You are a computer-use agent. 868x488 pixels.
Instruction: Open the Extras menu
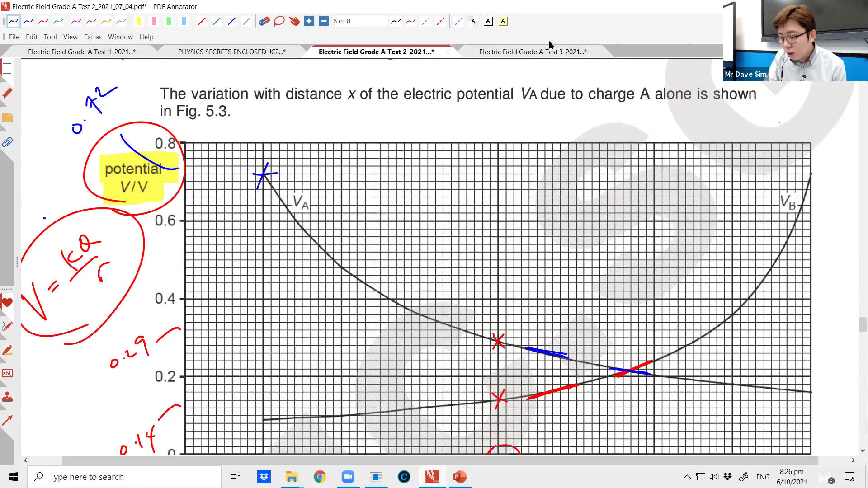tap(93, 37)
